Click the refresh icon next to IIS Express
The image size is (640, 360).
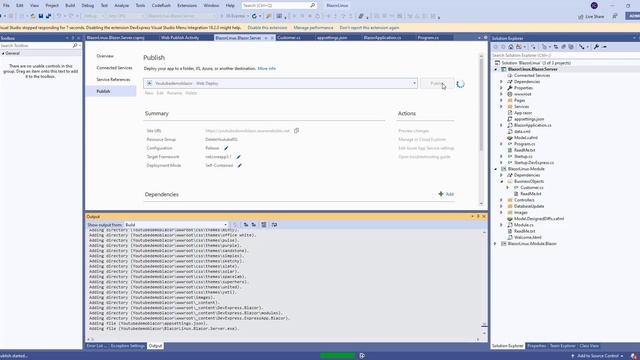(254, 16)
